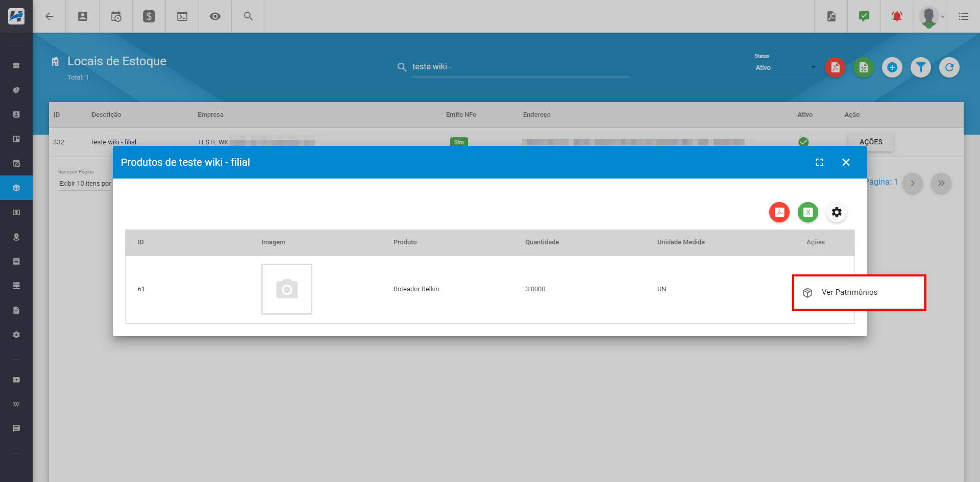Open the chat message icon in sidebar

[16, 429]
